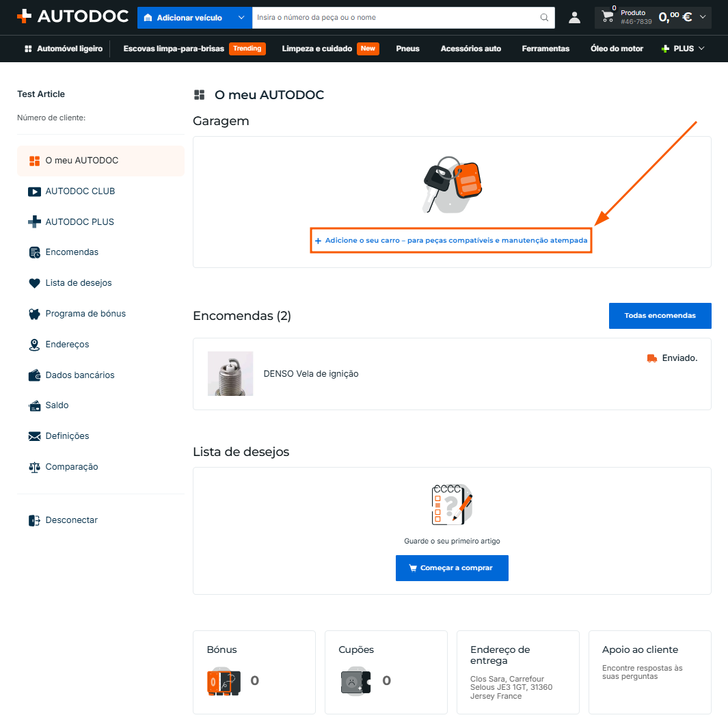Open Definições in the sidebar

[x=67, y=436]
